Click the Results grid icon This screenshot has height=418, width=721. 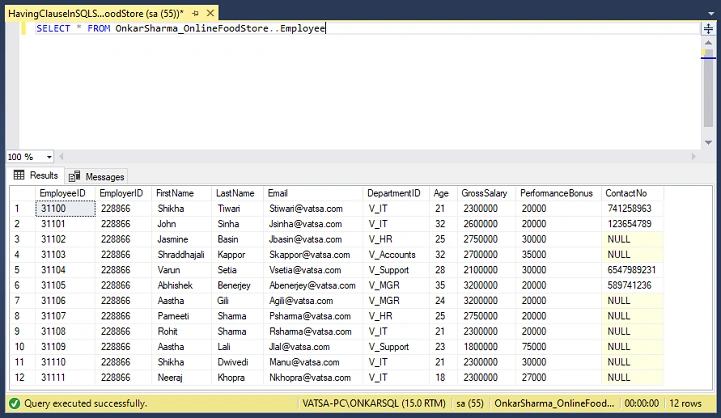pyautogui.click(x=19, y=175)
